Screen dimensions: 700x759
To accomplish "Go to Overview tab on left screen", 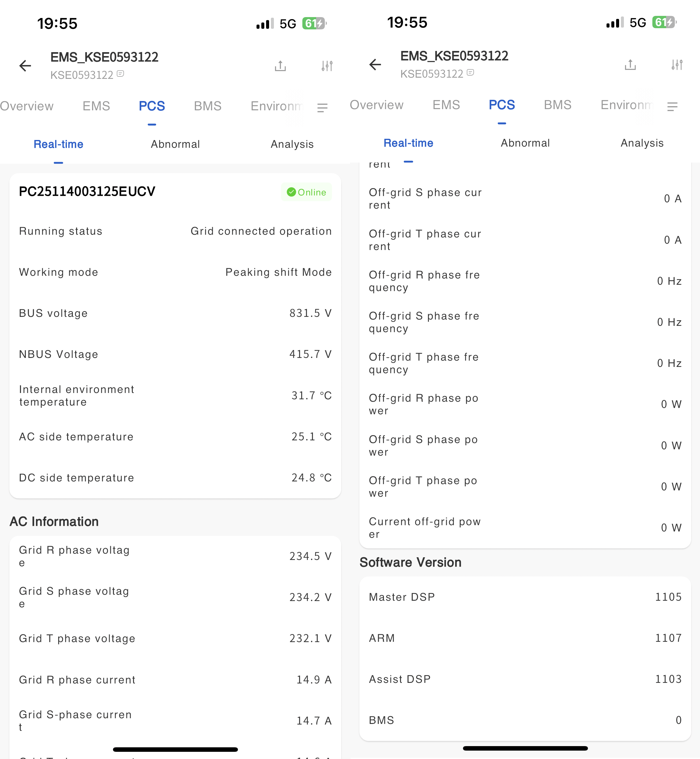I will click(x=26, y=106).
